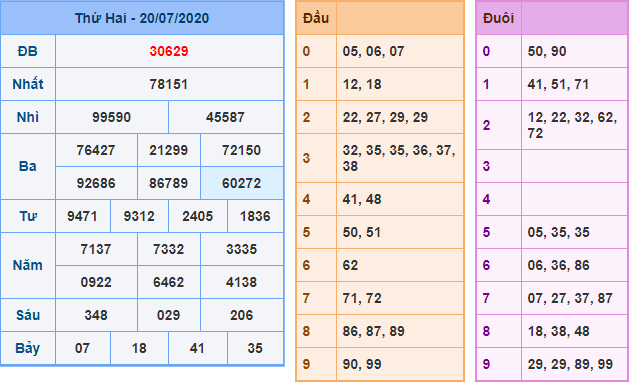Click Đầu list "12, 18"
This screenshot has height=382, width=630.
click(362, 84)
